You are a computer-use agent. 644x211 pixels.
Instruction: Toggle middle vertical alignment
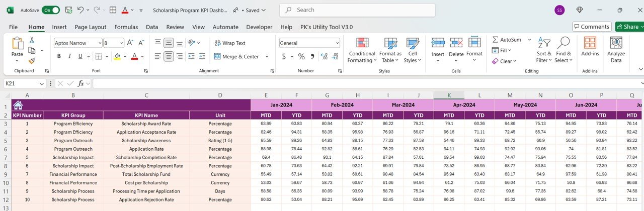pos(169,43)
